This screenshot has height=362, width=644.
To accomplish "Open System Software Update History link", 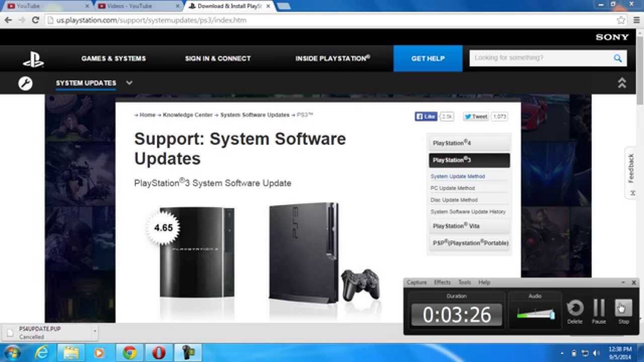I will tap(468, 212).
